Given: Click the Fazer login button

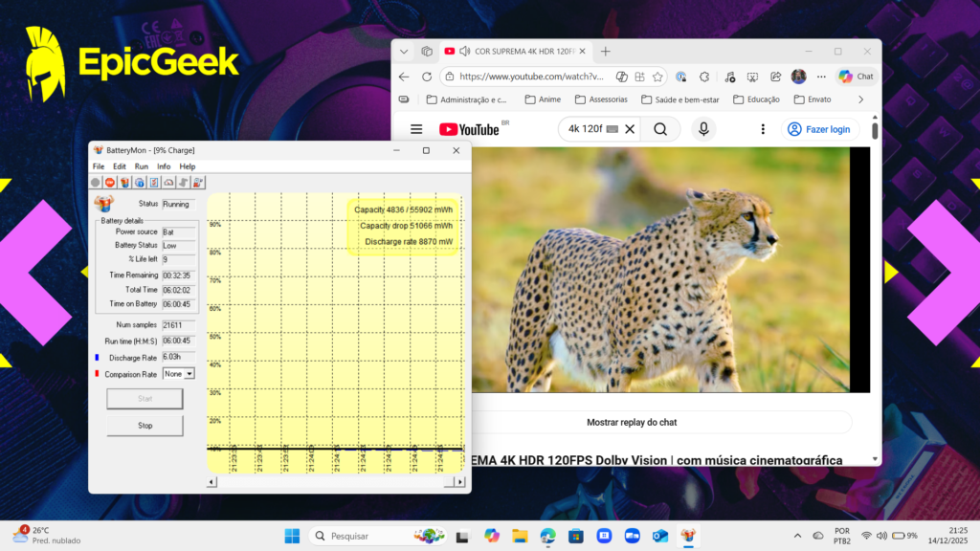Looking at the screenshot, I should pyautogui.click(x=820, y=129).
